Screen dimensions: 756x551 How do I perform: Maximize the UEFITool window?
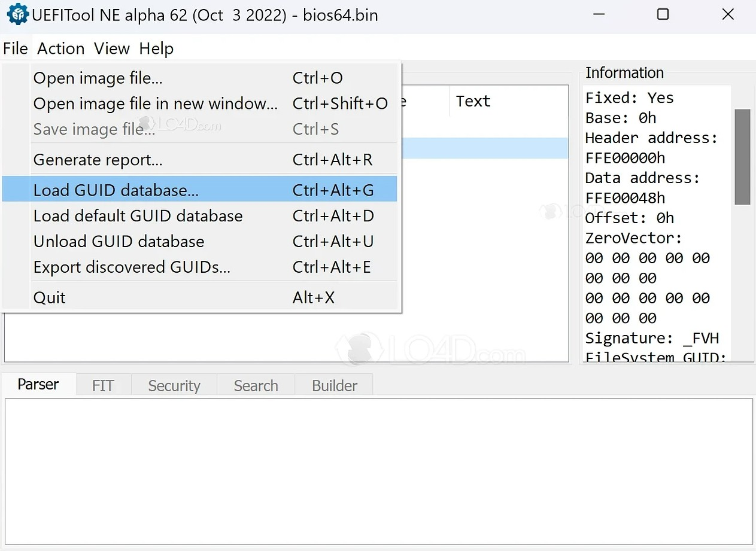pyautogui.click(x=663, y=14)
